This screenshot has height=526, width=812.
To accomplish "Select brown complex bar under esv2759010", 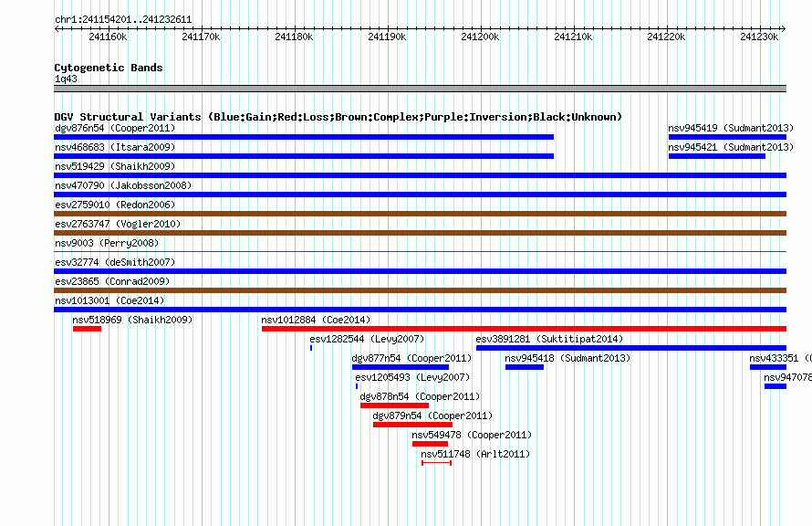I will pyautogui.click(x=420, y=214).
